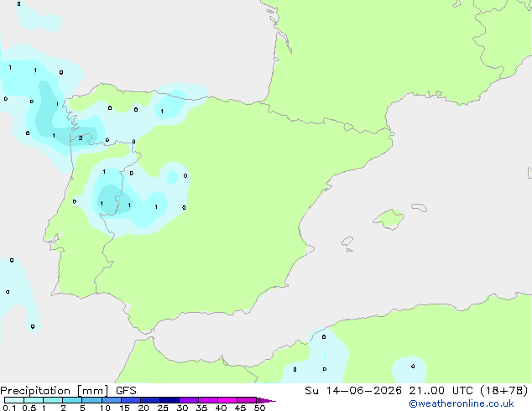Open the weatheronline.co.uk copyright link

[462, 403]
